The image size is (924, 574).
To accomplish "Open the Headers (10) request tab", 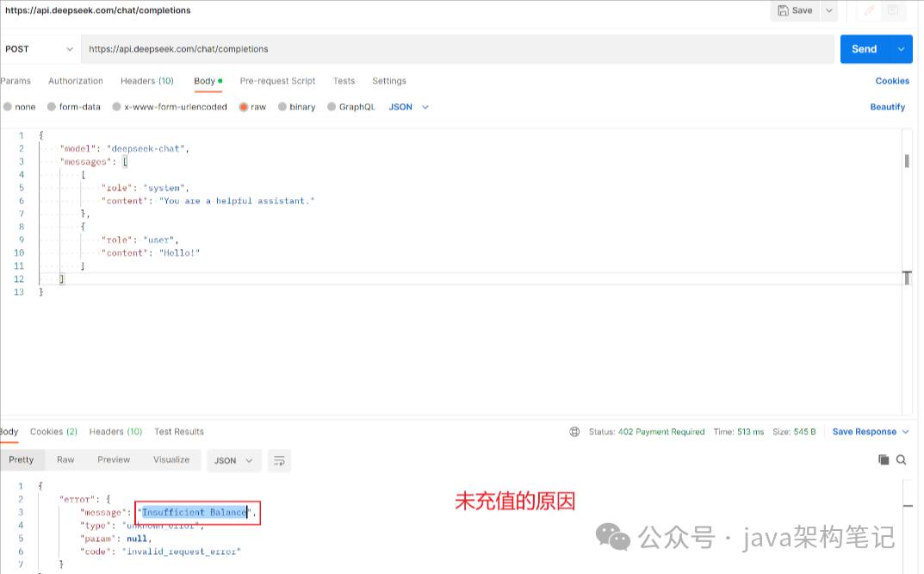I will [146, 81].
